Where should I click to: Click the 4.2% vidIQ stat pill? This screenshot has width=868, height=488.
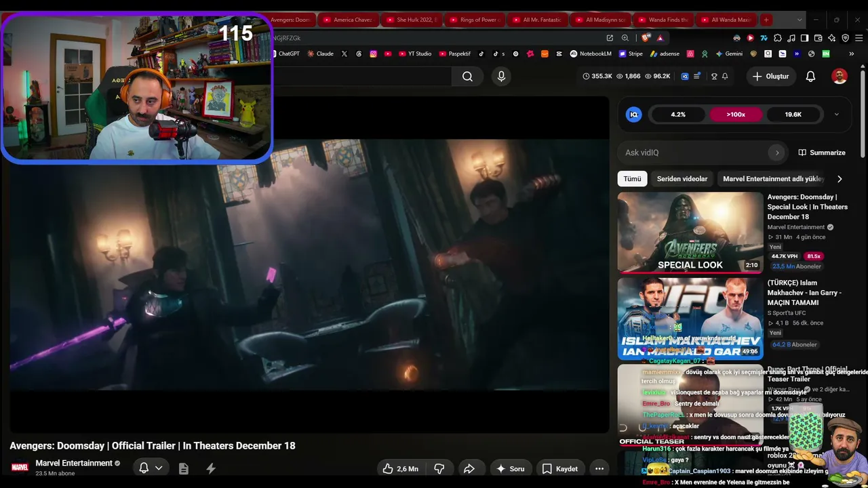tap(678, 115)
